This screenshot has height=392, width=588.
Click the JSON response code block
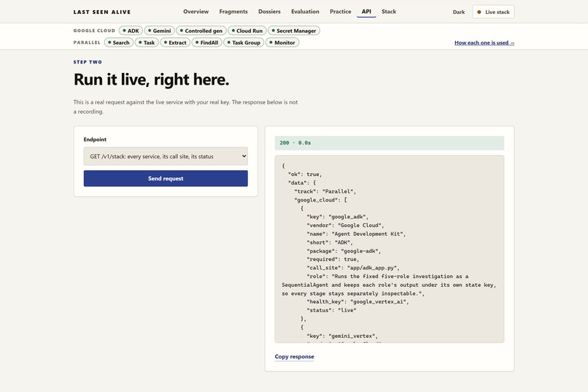coord(390,249)
